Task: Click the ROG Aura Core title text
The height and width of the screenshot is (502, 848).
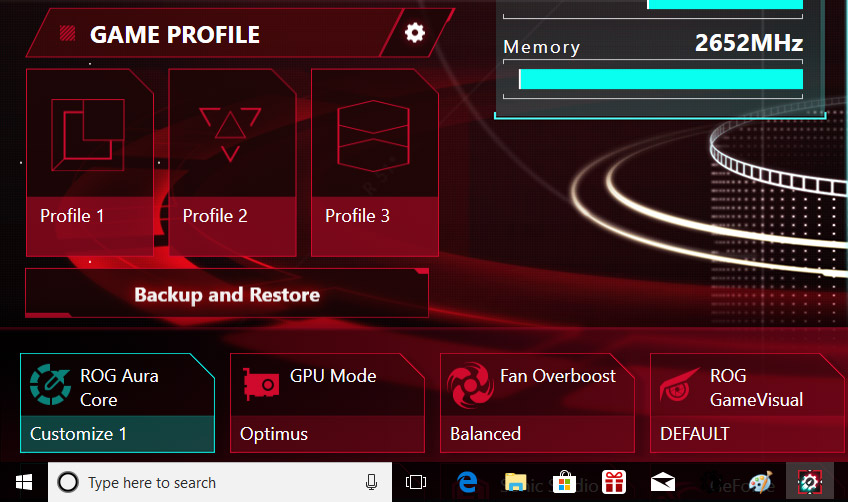Action: (x=119, y=388)
